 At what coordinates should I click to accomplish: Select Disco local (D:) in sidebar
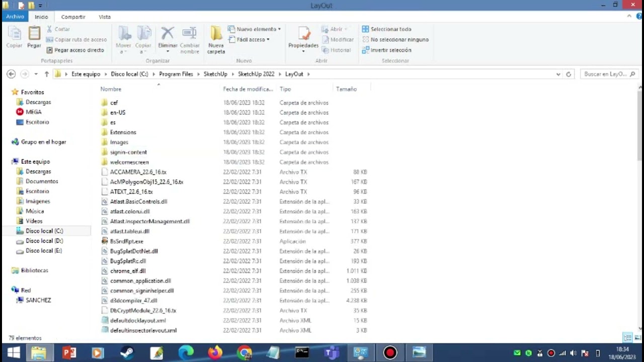click(x=44, y=241)
